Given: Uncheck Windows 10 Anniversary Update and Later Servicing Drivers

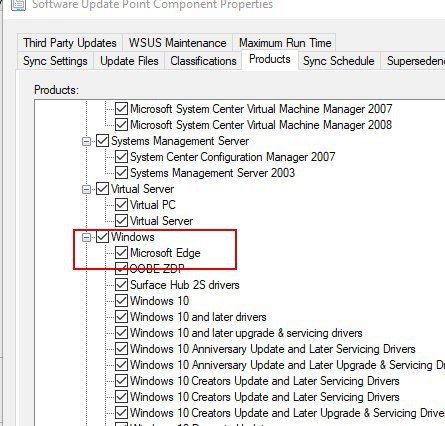Looking at the screenshot, I should coord(121,349).
